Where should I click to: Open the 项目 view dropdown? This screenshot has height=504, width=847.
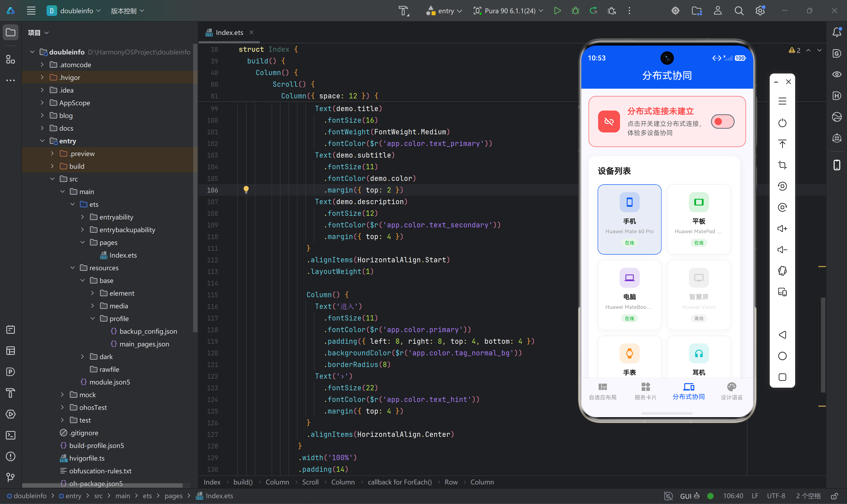coord(38,33)
